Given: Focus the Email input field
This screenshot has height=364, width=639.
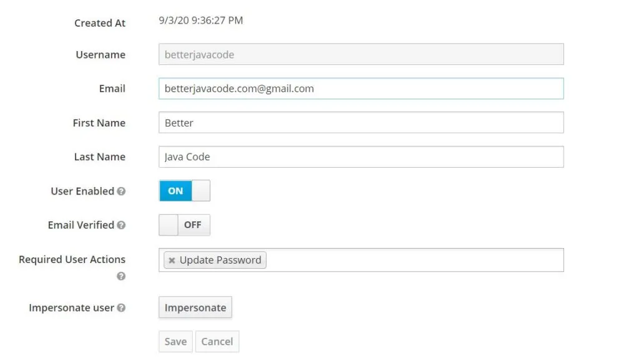Looking at the screenshot, I should click(361, 89).
